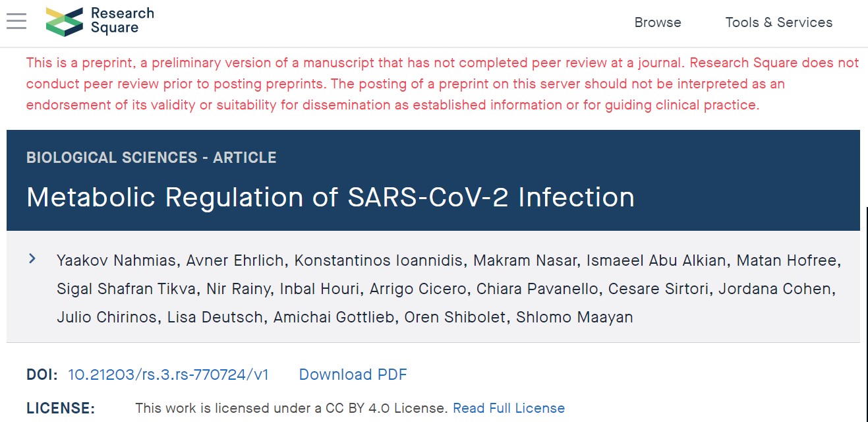Viewport: 868px width, 422px height.
Task: Open the Tools & Services menu
Action: (778, 22)
